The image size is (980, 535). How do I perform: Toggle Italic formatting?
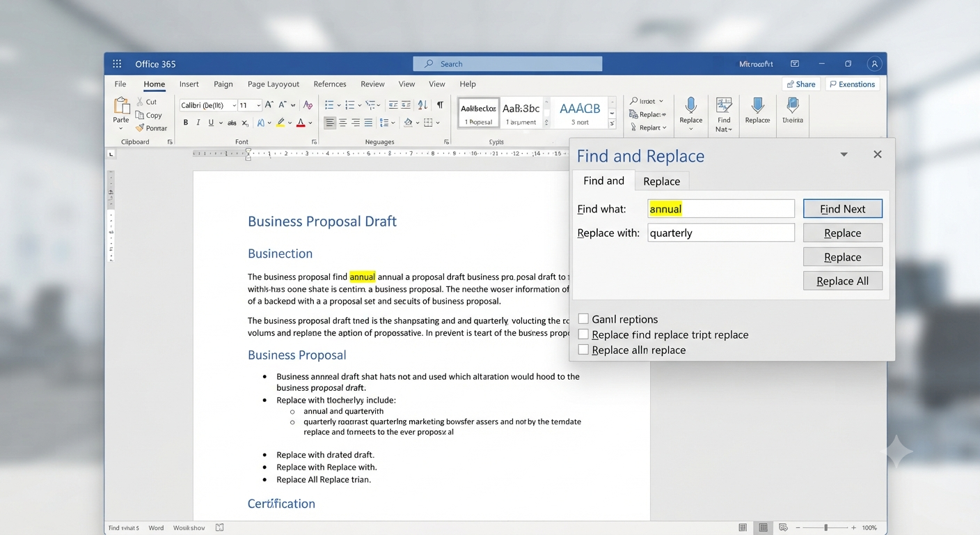[198, 123]
